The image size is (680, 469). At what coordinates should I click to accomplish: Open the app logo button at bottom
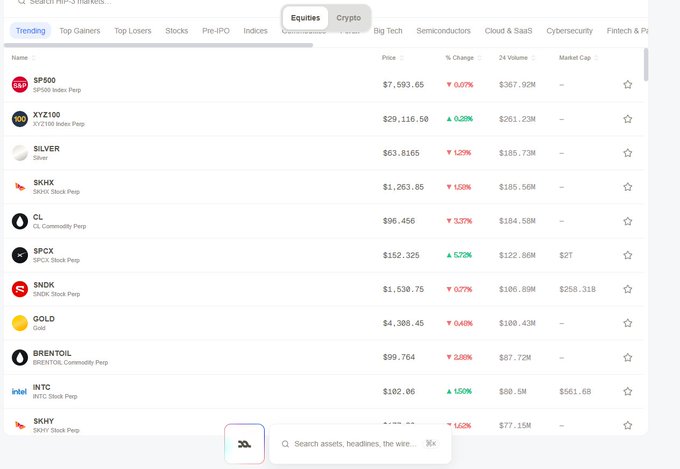245,444
